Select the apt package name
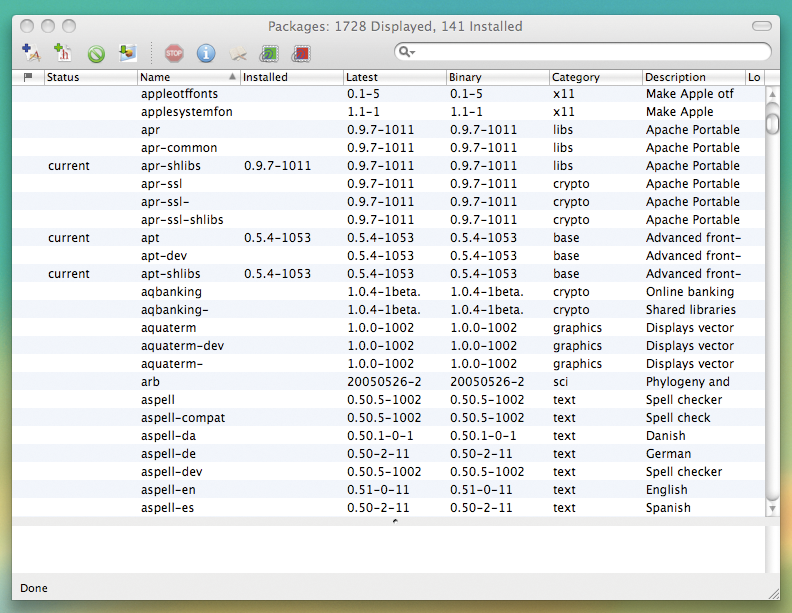792x613 pixels. 150,238
